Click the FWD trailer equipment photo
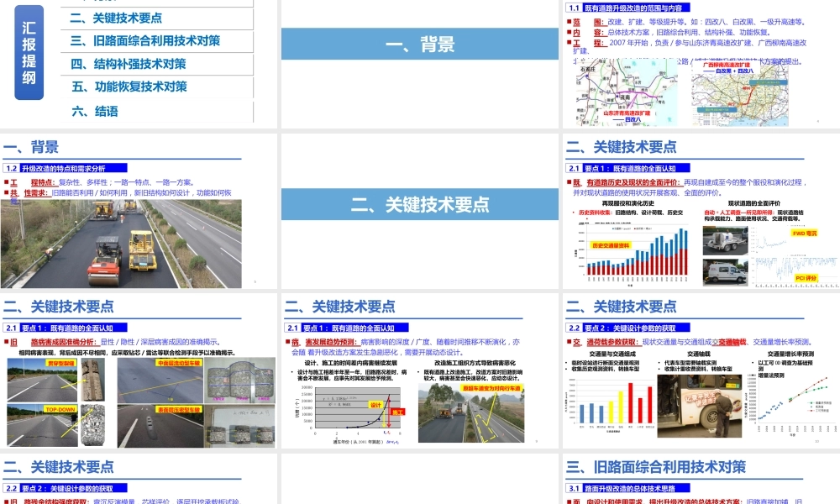Viewport: 840px width, 504px height. (725, 241)
